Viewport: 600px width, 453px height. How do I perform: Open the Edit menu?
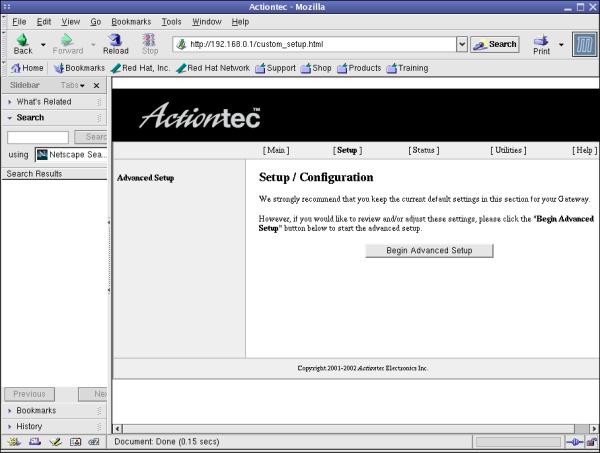pyautogui.click(x=44, y=22)
